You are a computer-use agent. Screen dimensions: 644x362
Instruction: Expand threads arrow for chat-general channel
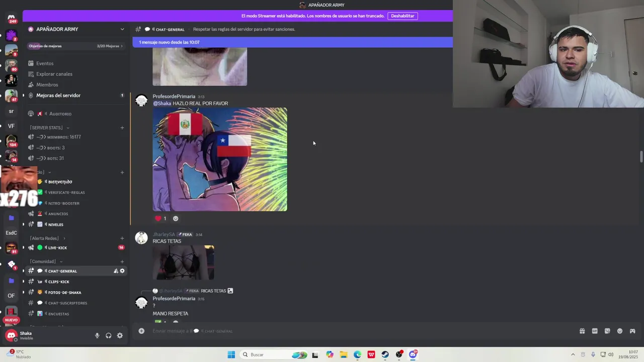point(23,271)
